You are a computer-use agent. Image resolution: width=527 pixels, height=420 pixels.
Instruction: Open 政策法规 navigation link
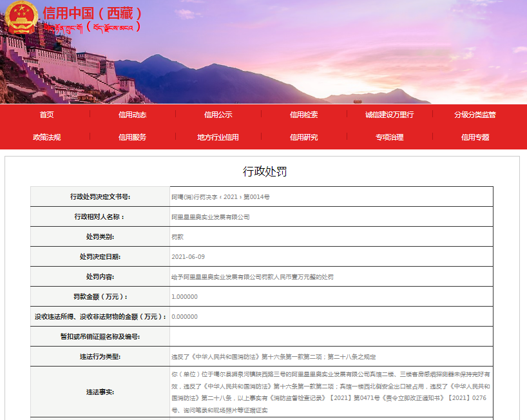tap(47, 137)
